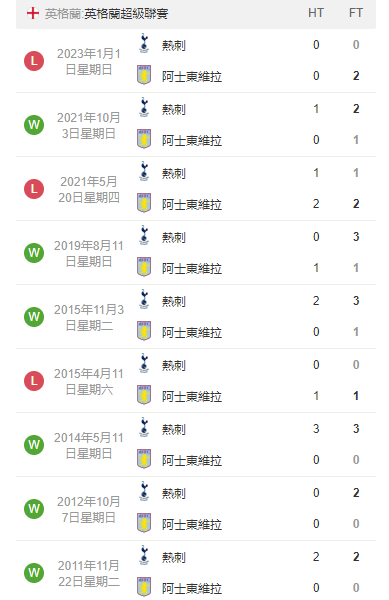The height and width of the screenshot is (600, 389).
Task: Click the HT column header
Action: (316, 13)
